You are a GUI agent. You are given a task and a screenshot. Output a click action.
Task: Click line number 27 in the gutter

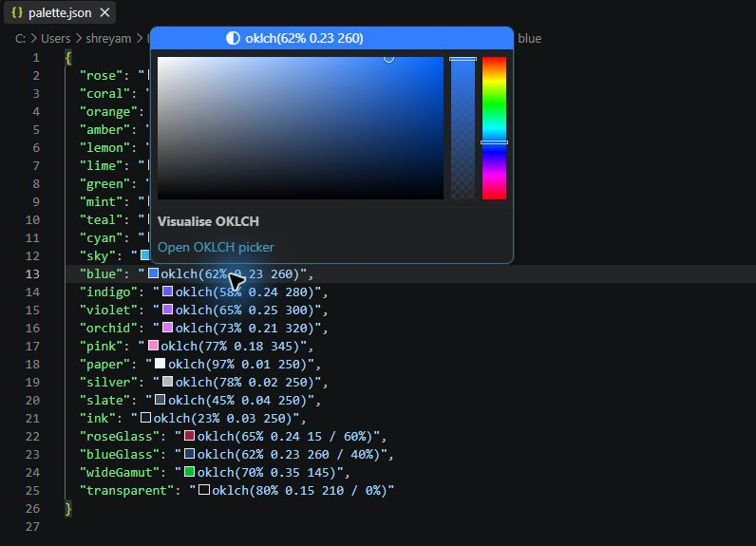point(32,526)
